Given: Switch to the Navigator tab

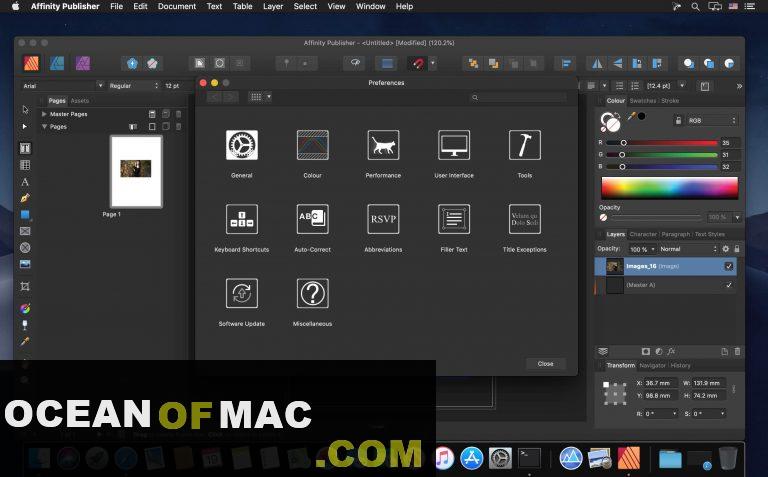Looking at the screenshot, I should (x=652, y=365).
